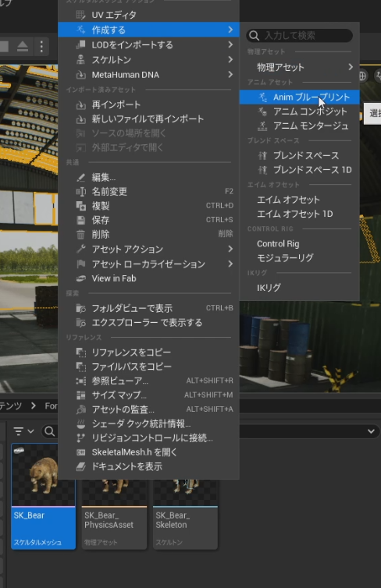Screen dimensions: 381x588
Task: Click the アセット ローカライゼーション flag icon
Action: [80, 264]
